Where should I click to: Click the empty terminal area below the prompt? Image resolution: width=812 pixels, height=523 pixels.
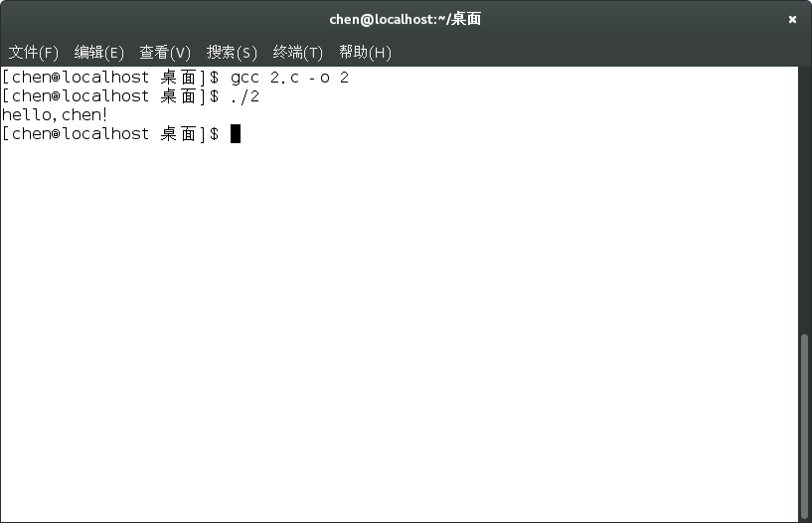[398, 328]
